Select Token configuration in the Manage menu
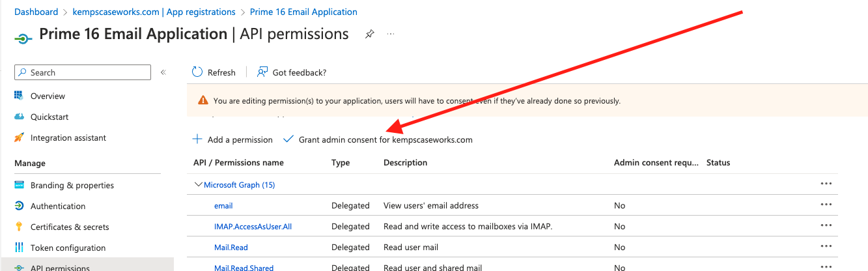 coord(68,248)
